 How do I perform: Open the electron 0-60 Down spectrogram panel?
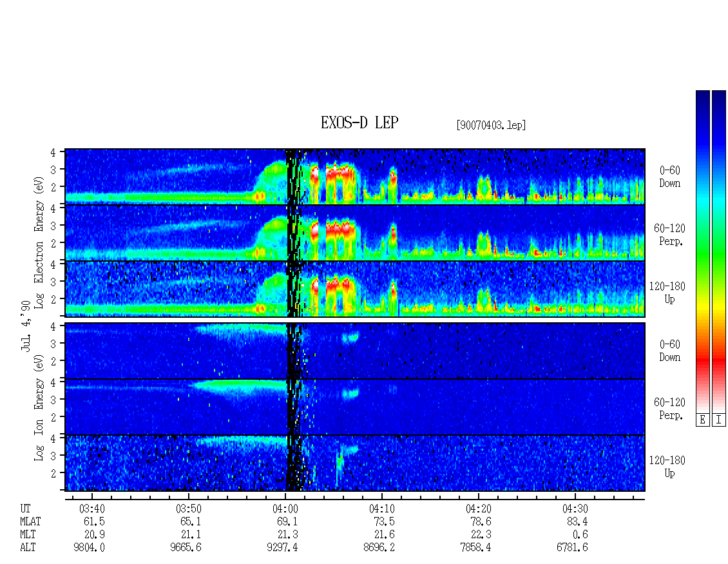(x=355, y=177)
